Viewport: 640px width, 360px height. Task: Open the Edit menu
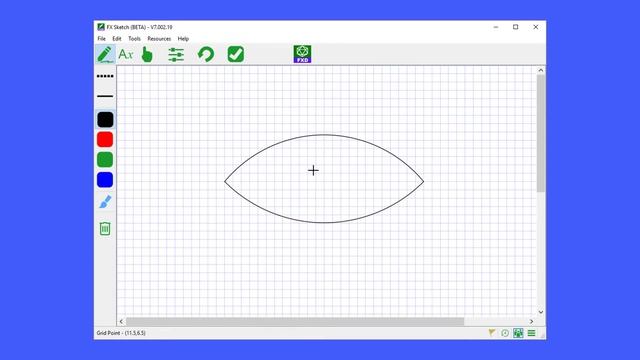(117, 39)
